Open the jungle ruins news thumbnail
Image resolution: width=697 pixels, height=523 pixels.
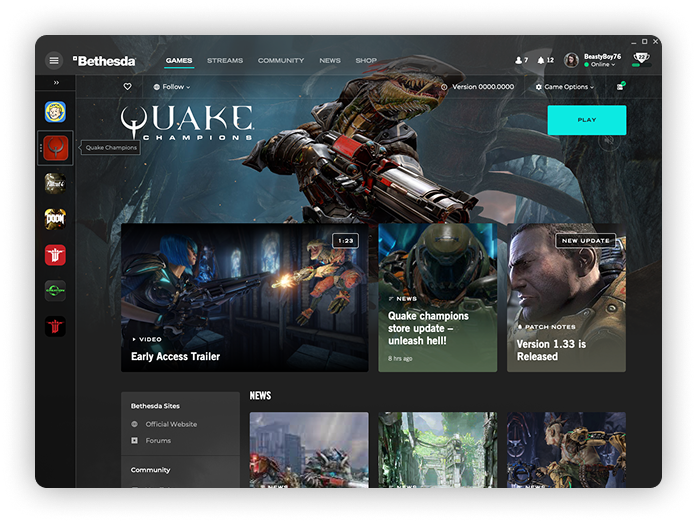click(x=437, y=450)
